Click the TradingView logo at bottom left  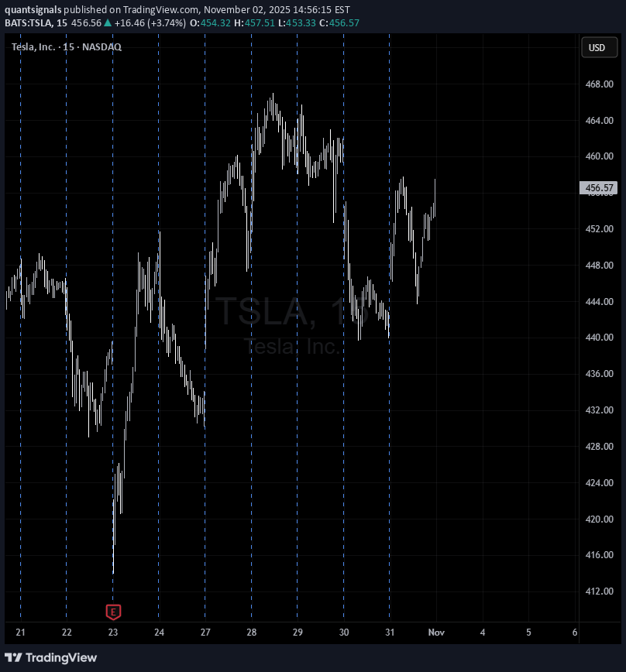click(53, 657)
